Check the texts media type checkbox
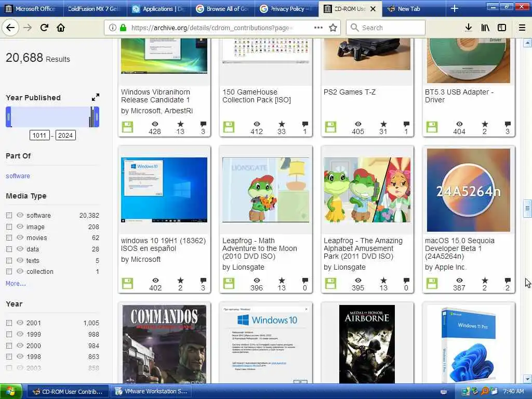The width and height of the screenshot is (532, 399). point(9,261)
